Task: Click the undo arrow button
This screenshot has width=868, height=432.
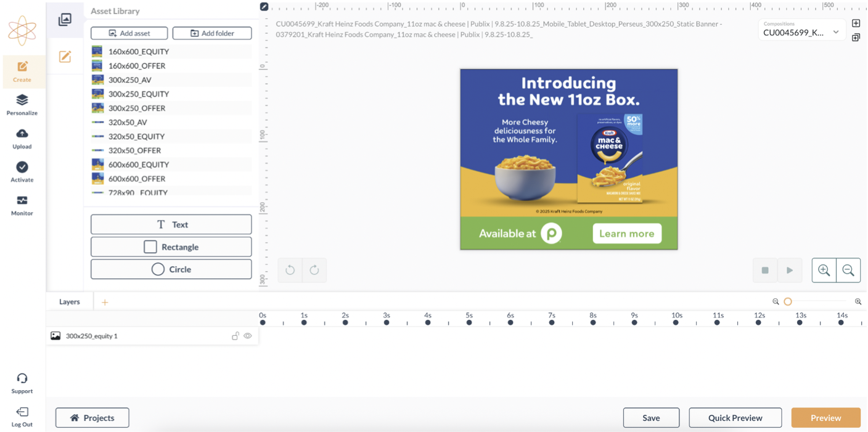Action: [290, 271]
